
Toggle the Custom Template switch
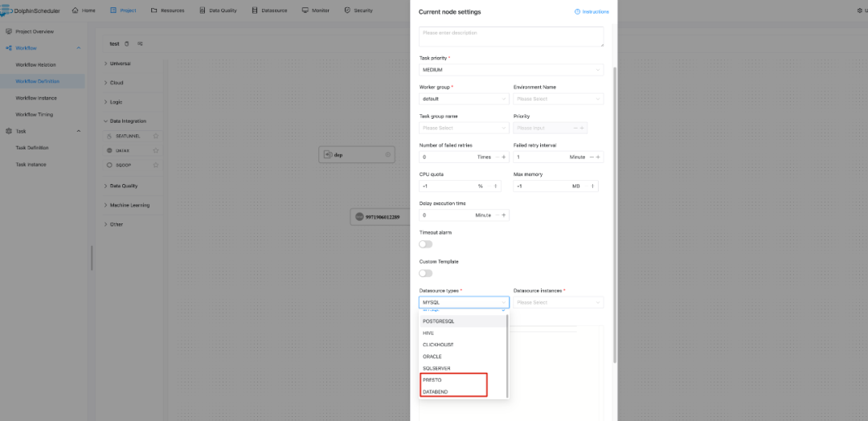point(426,273)
